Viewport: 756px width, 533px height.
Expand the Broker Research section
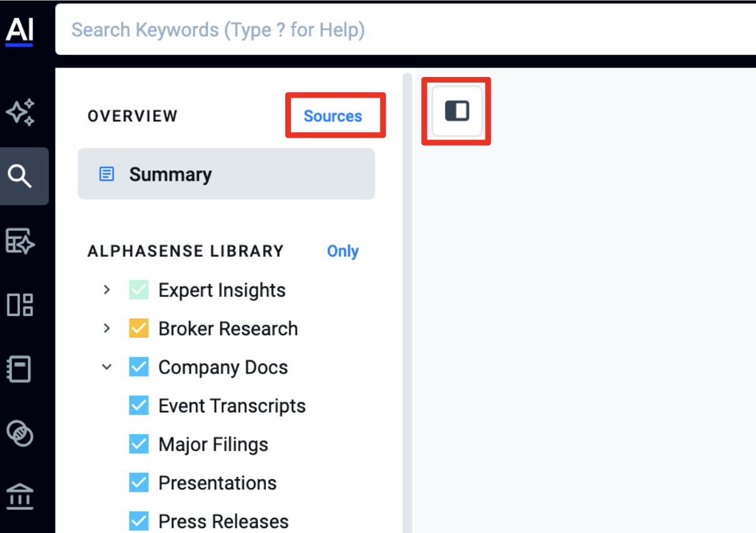click(x=107, y=328)
